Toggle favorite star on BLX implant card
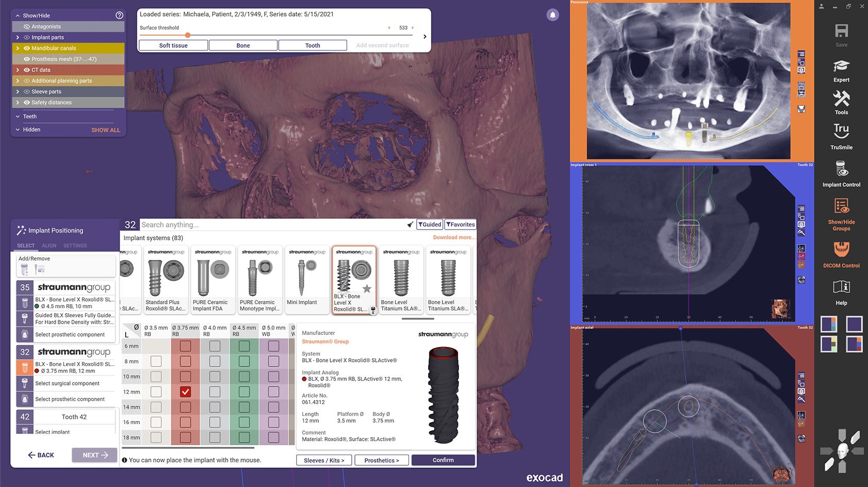This screenshot has height=487, width=868. pos(367,289)
